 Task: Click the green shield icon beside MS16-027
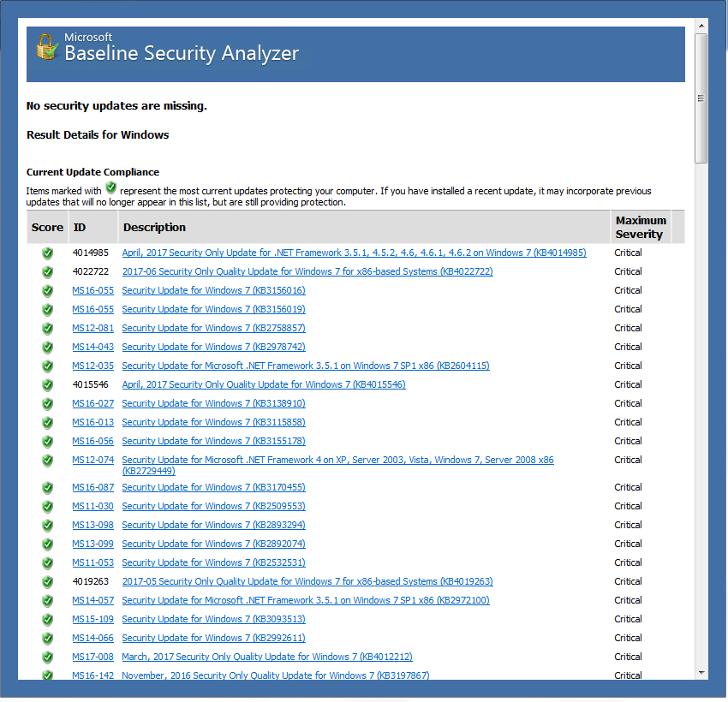[x=47, y=404]
